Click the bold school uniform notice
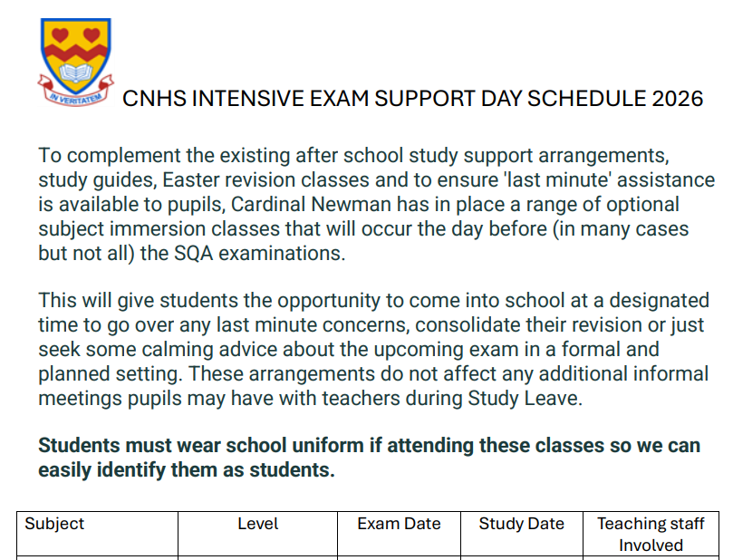Screen dimensions: 733x560 369,458
